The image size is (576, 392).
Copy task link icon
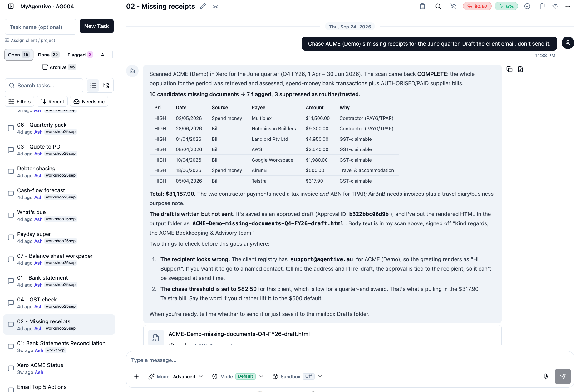(x=215, y=6)
